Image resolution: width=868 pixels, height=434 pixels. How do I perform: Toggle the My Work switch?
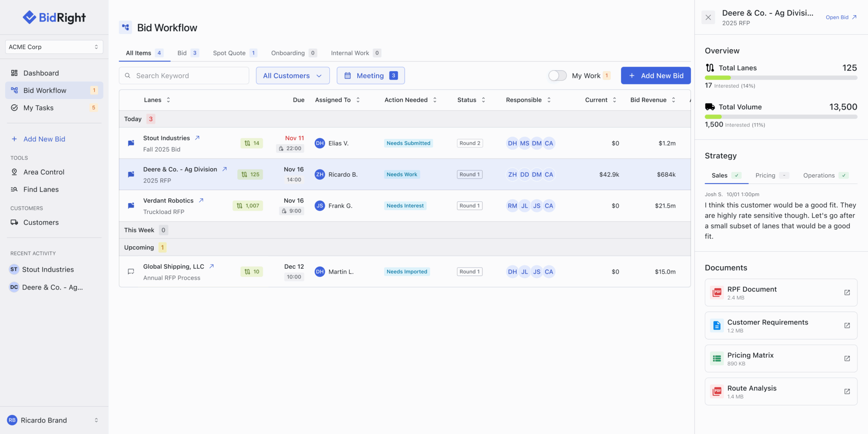557,75
